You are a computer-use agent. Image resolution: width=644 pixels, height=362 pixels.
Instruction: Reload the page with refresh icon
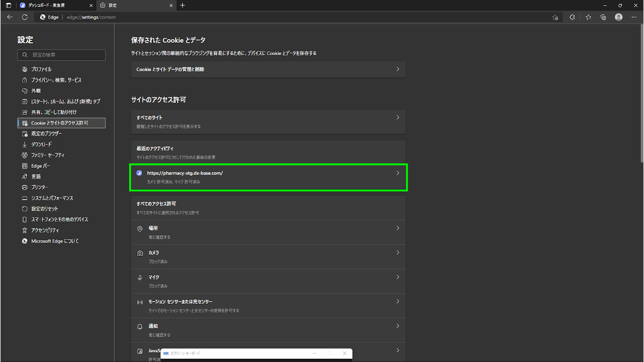[25, 17]
